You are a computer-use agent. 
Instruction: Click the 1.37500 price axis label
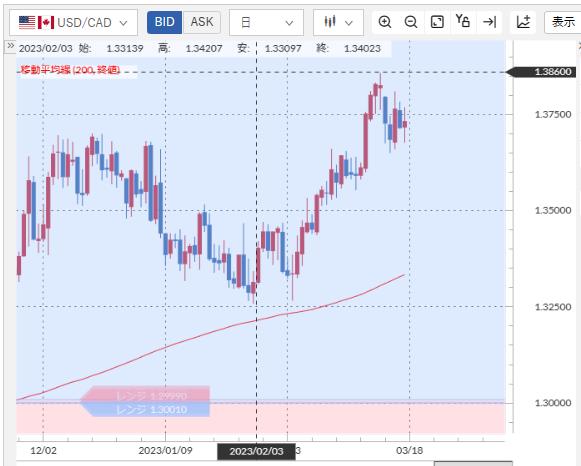coord(553,114)
